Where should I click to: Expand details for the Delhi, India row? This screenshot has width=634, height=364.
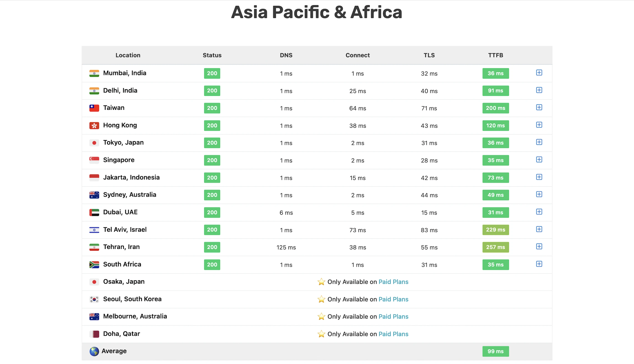click(x=539, y=90)
